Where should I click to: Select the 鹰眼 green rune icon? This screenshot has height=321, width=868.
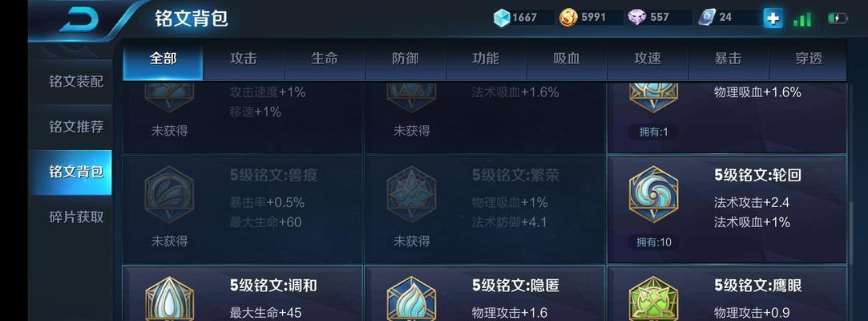(x=654, y=299)
